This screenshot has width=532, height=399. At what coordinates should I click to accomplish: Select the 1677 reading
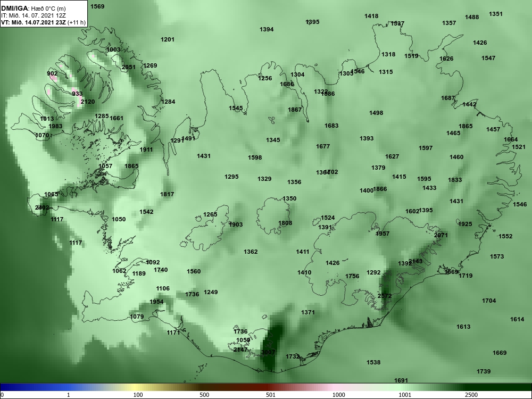pyautogui.click(x=323, y=146)
